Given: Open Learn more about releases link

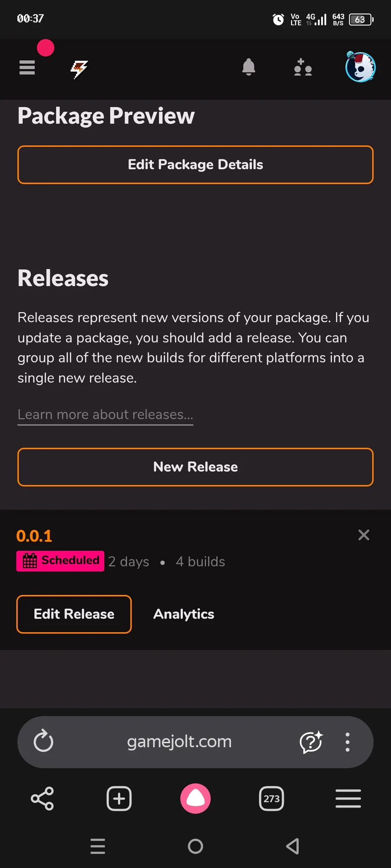Looking at the screenshot, I should click(x=105, y=415).
